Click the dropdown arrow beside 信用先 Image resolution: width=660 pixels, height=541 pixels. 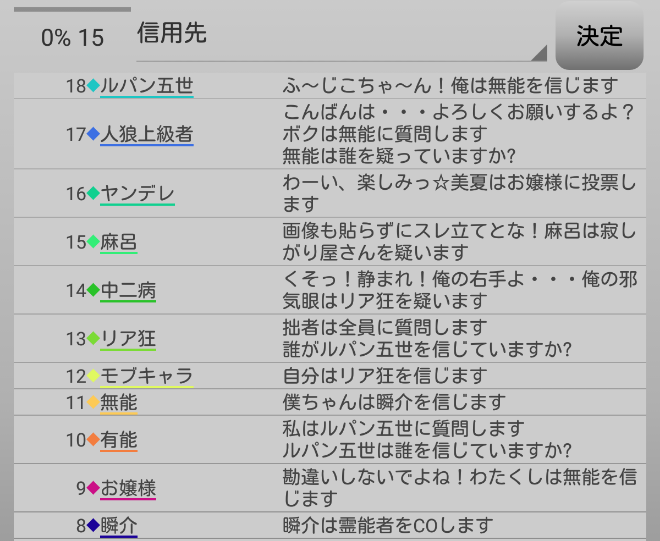pyautogui.click(x=538, y=53)
